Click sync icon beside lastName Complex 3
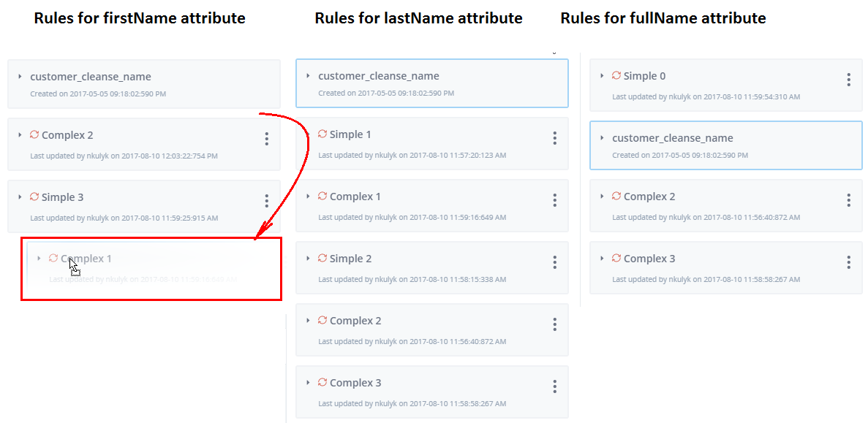868x423 pixels. (322, 382)
